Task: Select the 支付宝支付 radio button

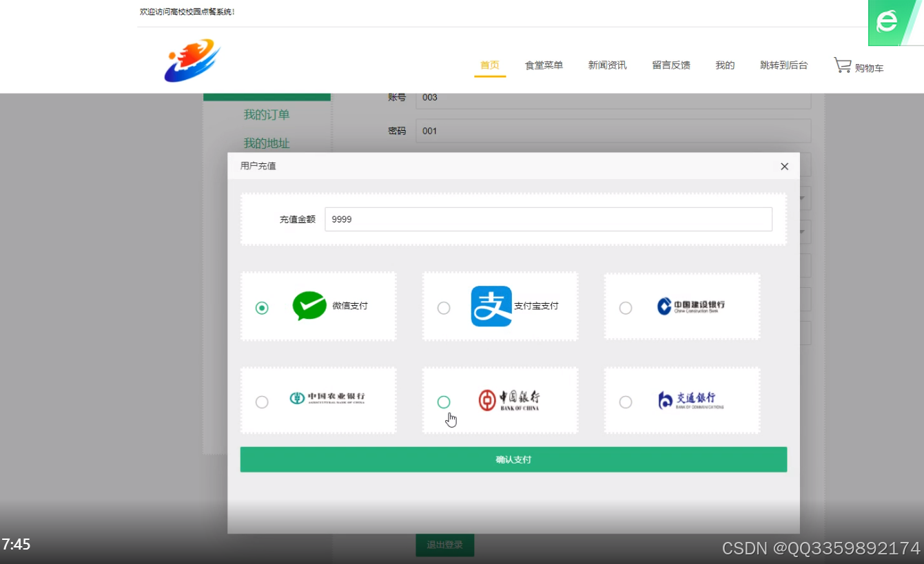Action: [x=444, y=308]
